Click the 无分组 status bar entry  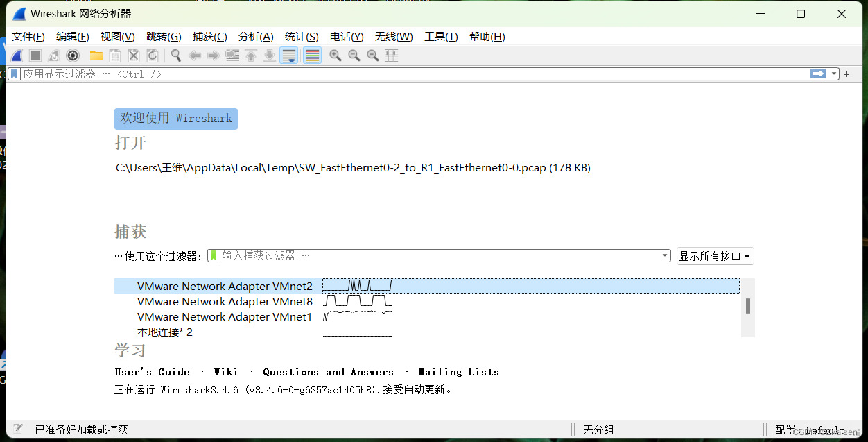pos(598,430)
